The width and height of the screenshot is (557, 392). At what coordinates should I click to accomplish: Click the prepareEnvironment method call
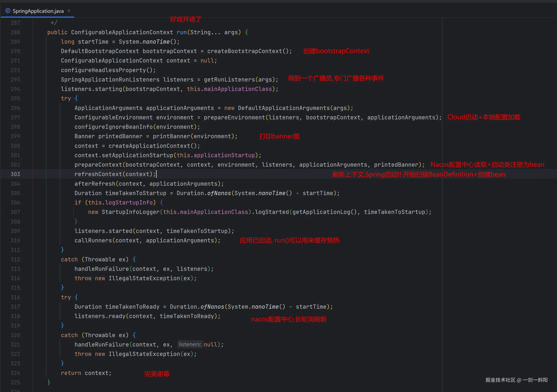coord(234,117)
